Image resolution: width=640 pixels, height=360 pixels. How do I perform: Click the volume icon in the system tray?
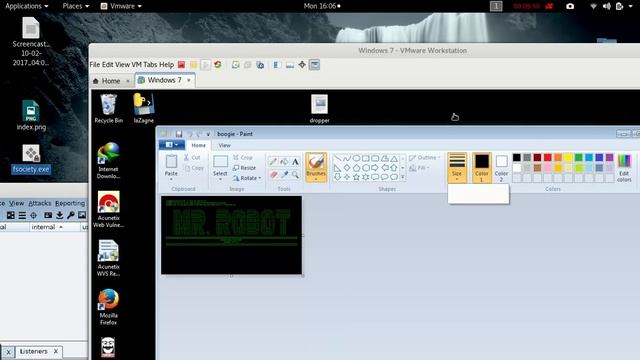click(x=607, y=6)
